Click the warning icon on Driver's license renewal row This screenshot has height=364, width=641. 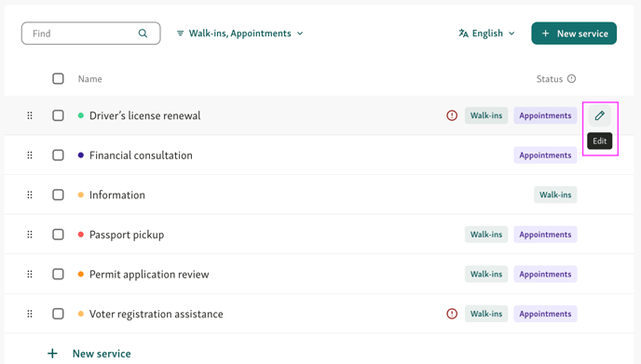click(452, 115)
